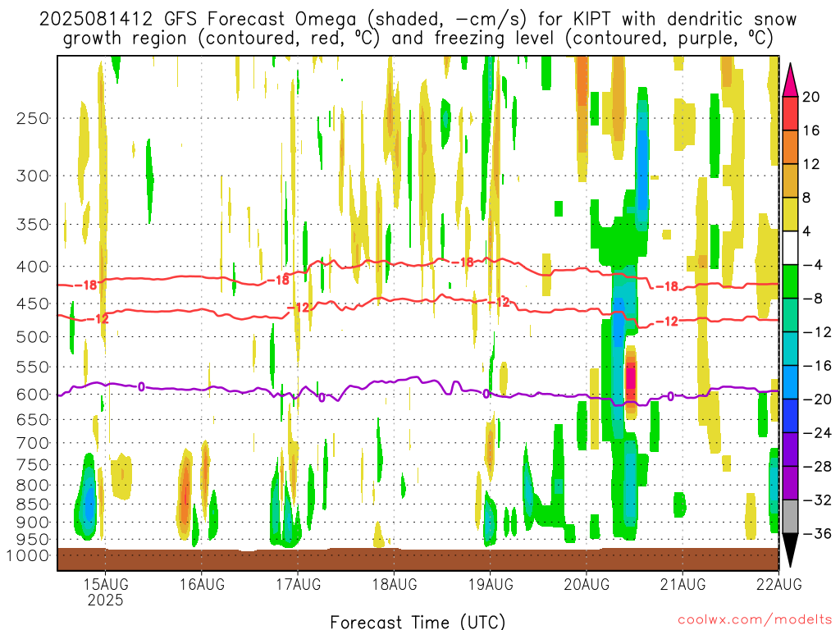This screenshot has width=840, height=630.
Task: Pick the cyan swatch between -12 and -16
Action: [790, 349]
